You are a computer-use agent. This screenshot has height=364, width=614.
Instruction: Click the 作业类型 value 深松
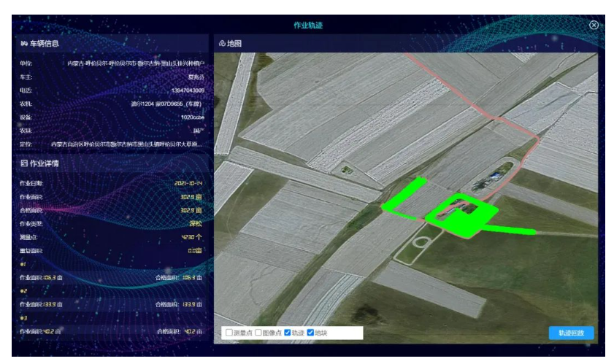[x=193, y=224]
